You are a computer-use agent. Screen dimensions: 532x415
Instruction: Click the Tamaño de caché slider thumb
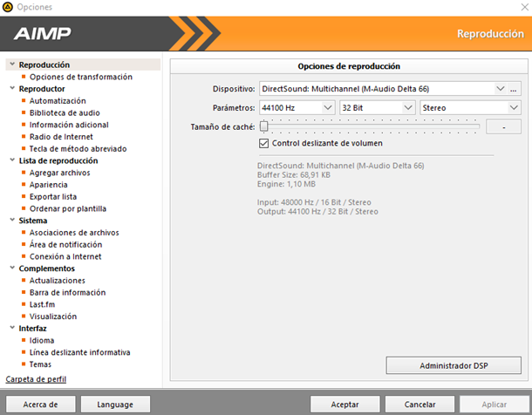263,126
